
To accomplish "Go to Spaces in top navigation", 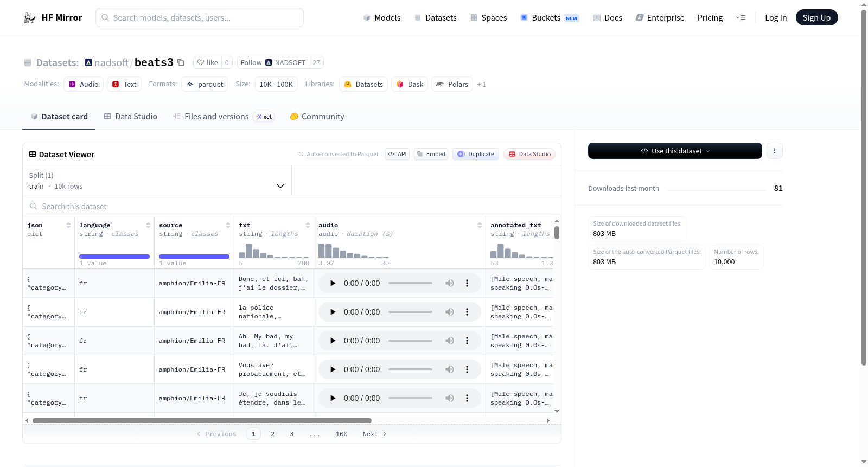I will click(488, 17).
